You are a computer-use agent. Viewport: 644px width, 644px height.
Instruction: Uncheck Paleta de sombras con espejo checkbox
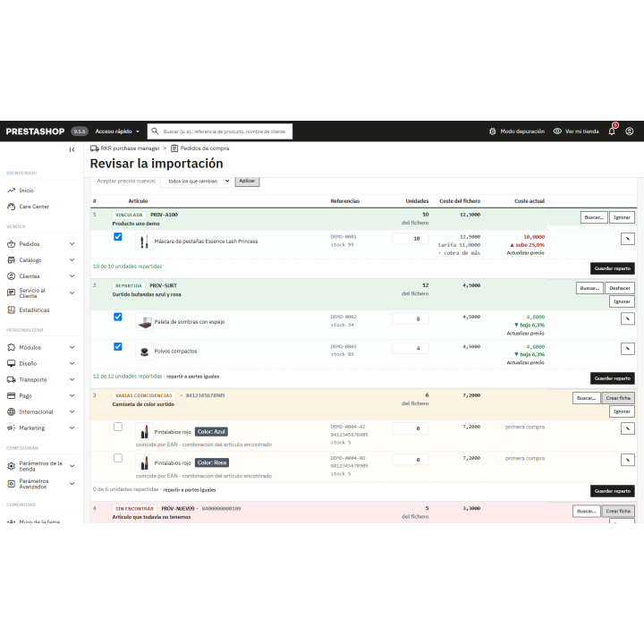coord(118,317)
